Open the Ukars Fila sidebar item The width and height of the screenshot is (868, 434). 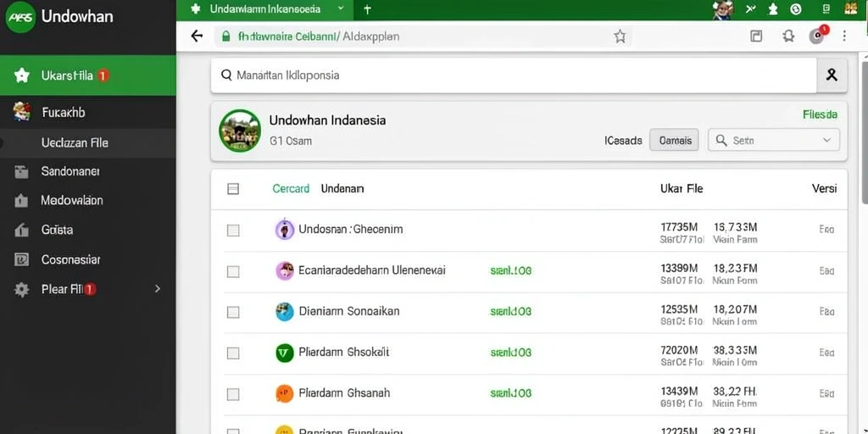click(x=88, y=75)
